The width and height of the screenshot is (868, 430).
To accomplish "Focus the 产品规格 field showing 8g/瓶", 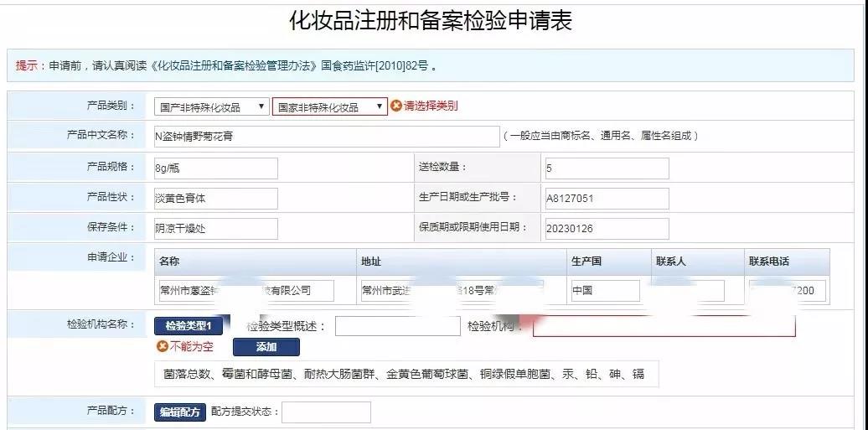I will [x=216, y=168].
